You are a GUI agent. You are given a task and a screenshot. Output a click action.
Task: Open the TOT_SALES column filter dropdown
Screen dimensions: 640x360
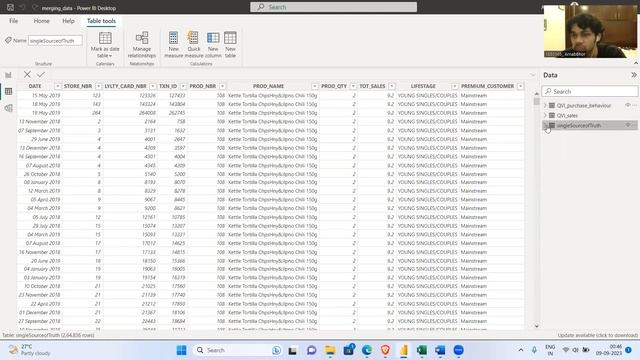tap(392, 86)
